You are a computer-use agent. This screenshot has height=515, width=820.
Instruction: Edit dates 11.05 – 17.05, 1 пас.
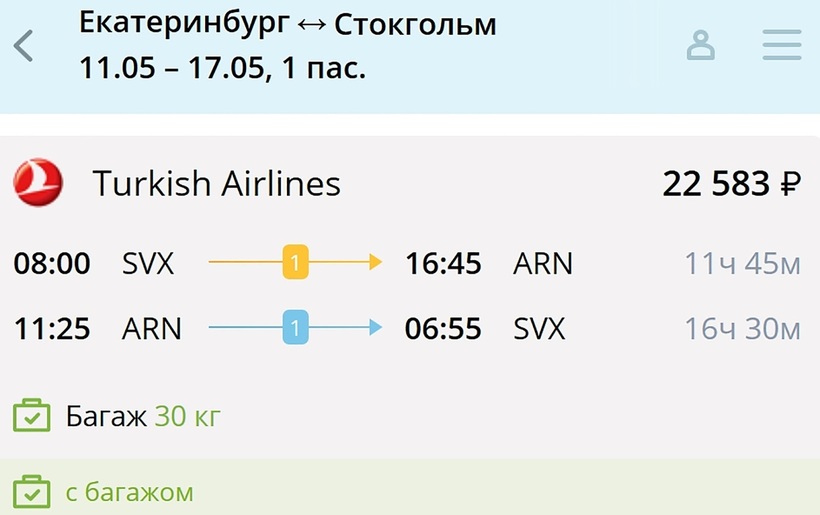click(222, 69)
